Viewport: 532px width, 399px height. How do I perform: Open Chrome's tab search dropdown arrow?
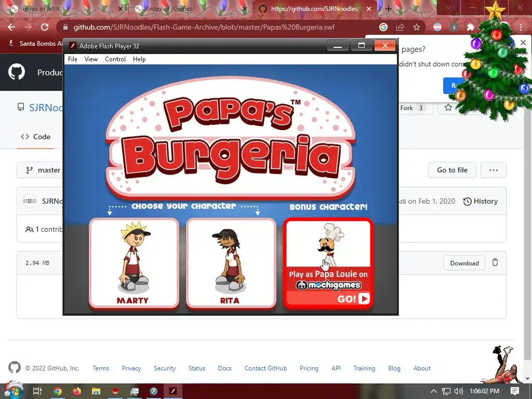pyautogui.click(x=448, y=7)
